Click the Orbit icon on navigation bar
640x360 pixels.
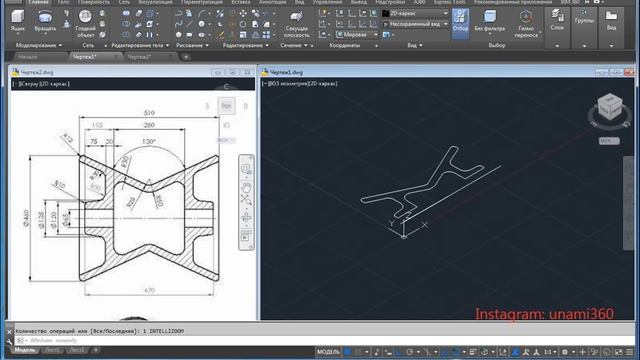[246, 217]
